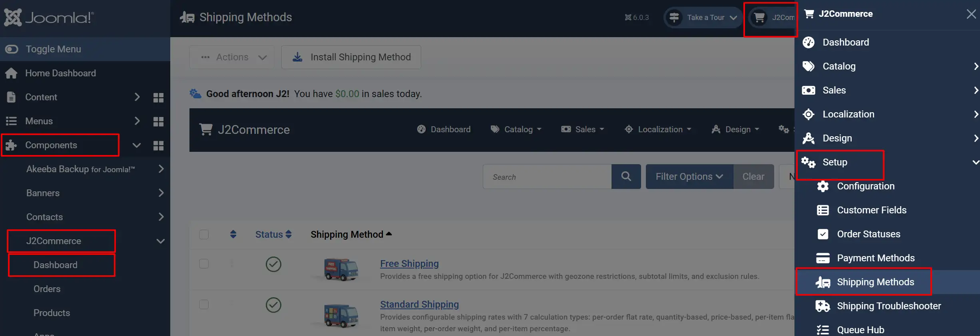This screenshot has width=980, height=336.
Task: Expand Contacts submenu arrow
Action: [x=161, y=217]
